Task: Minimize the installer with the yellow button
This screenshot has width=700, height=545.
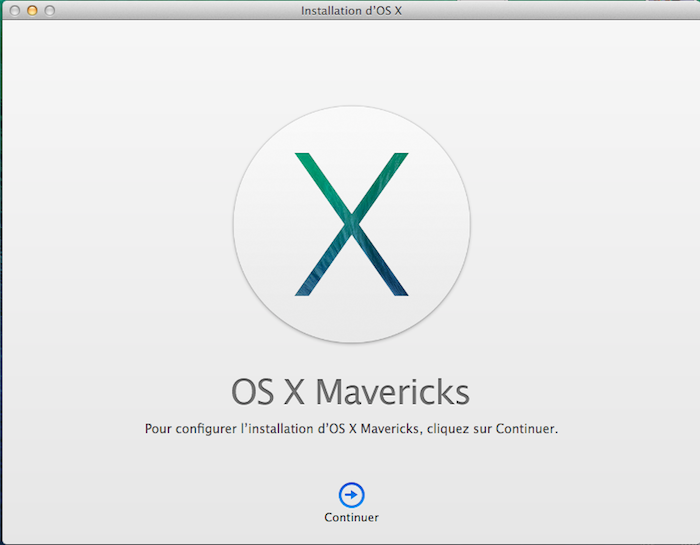Action: [32, 10]
